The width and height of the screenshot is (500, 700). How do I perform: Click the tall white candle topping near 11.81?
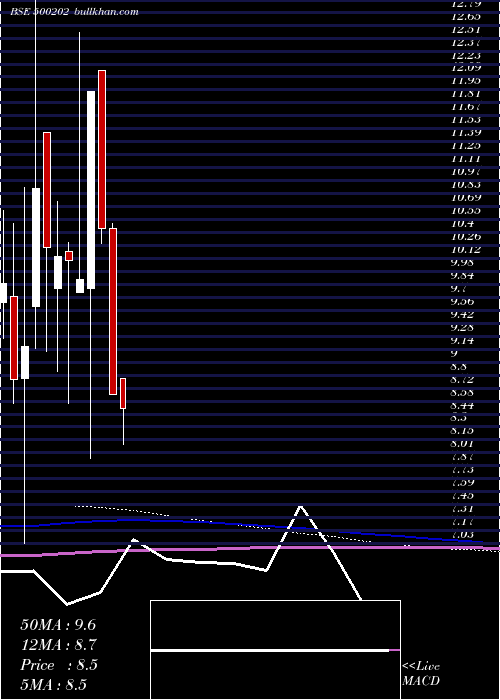(91, 190)
